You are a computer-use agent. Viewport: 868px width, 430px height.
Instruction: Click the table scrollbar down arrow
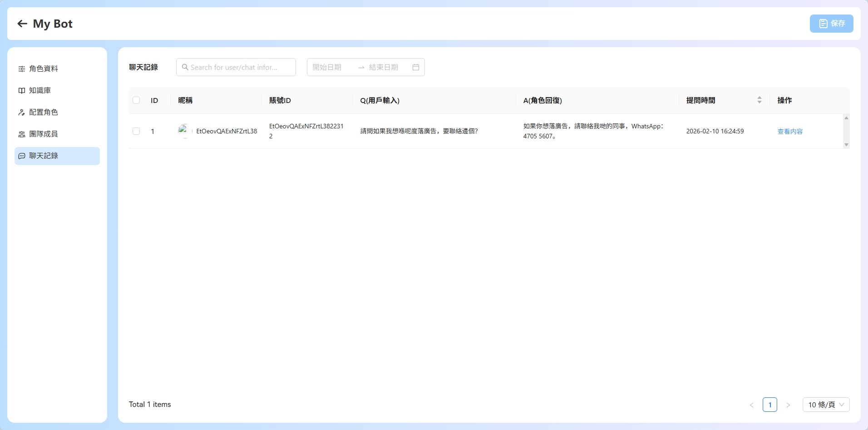(846, 145)
